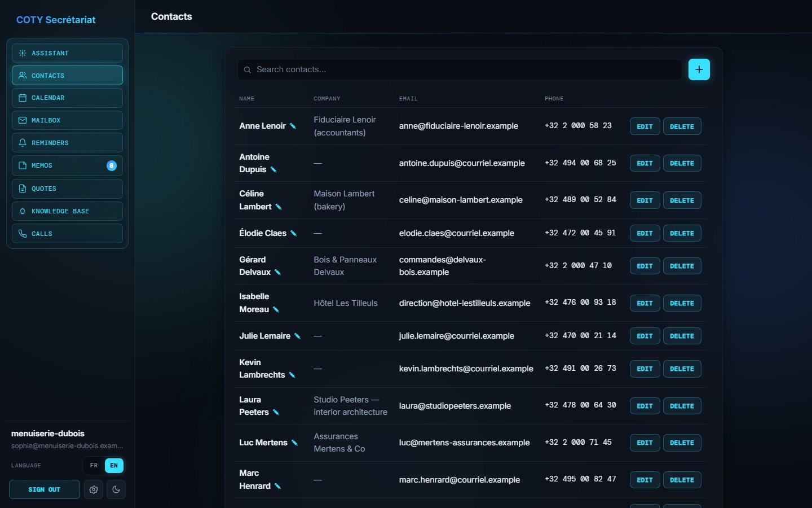Click the pencil icon beside Antoine Dupuis
This screenshot has width=812, height=508.
[x=273, y=169]
